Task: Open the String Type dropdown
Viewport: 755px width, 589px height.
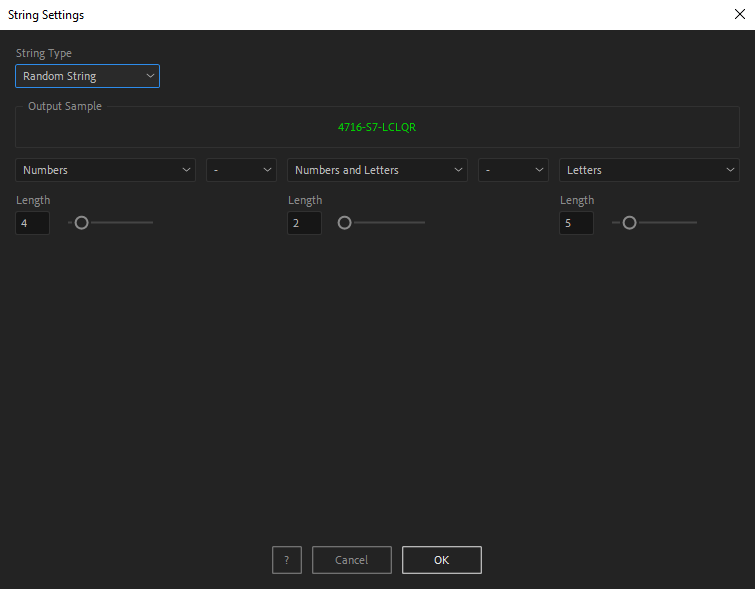Action: click(x=87, y=76)
